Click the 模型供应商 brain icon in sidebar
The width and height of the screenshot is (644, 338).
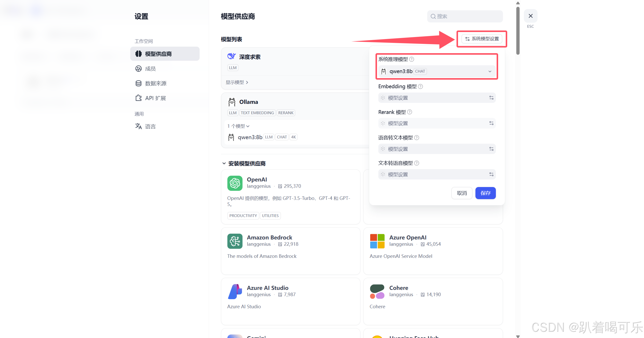[x=138, y=54]
